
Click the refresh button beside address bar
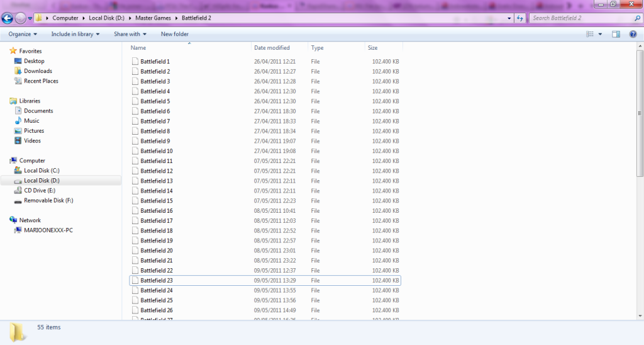point(520,18)
